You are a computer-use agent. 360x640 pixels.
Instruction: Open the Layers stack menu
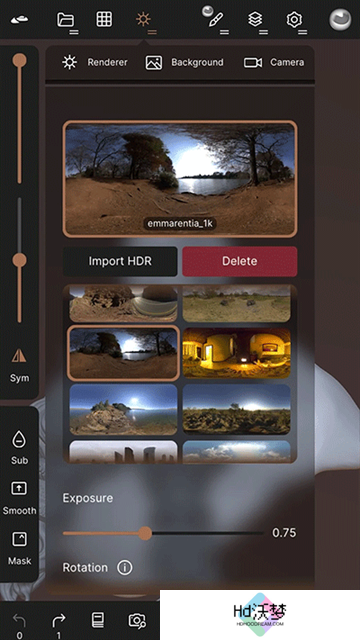pyautogui.click(x=255, y=19)
